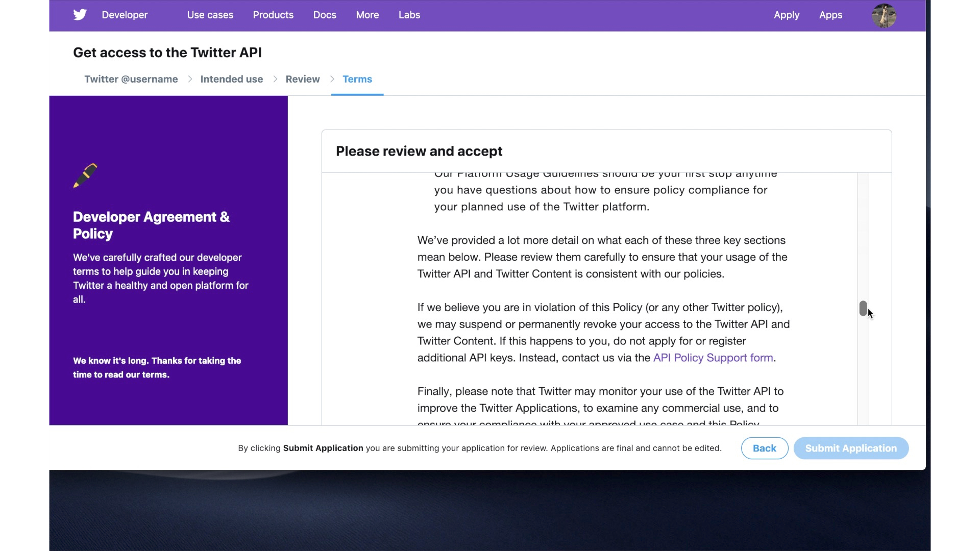This screenshot has width=980, height=551.
Task: Click the terms box scrollbar thumb
Action: pos(863,308)
